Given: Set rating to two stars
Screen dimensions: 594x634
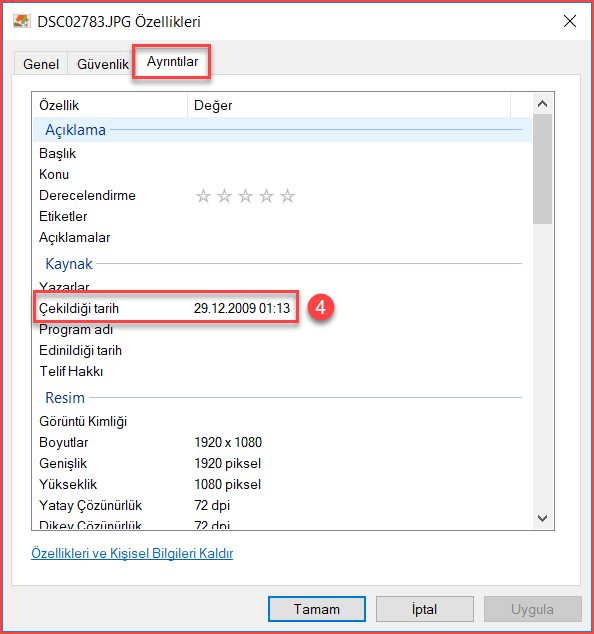Looking at the screenshot, I should pyautogui.click(x=224, y=196).
